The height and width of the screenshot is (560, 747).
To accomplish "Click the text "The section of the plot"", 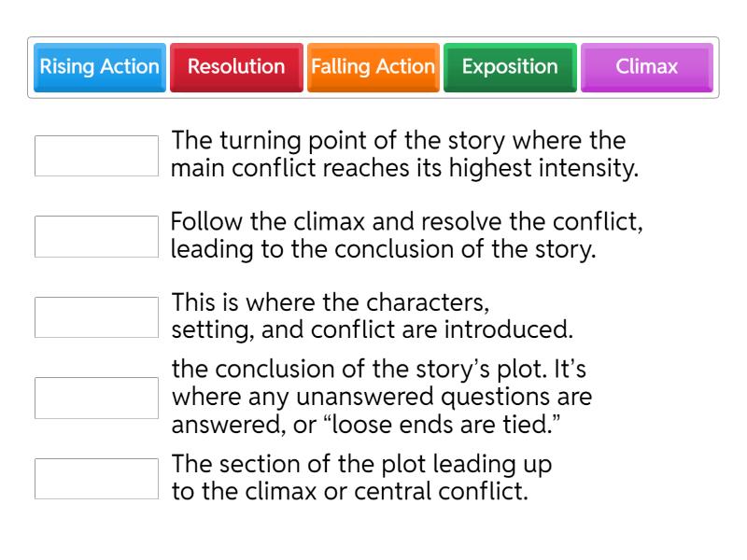I will [x=361, y=466].
